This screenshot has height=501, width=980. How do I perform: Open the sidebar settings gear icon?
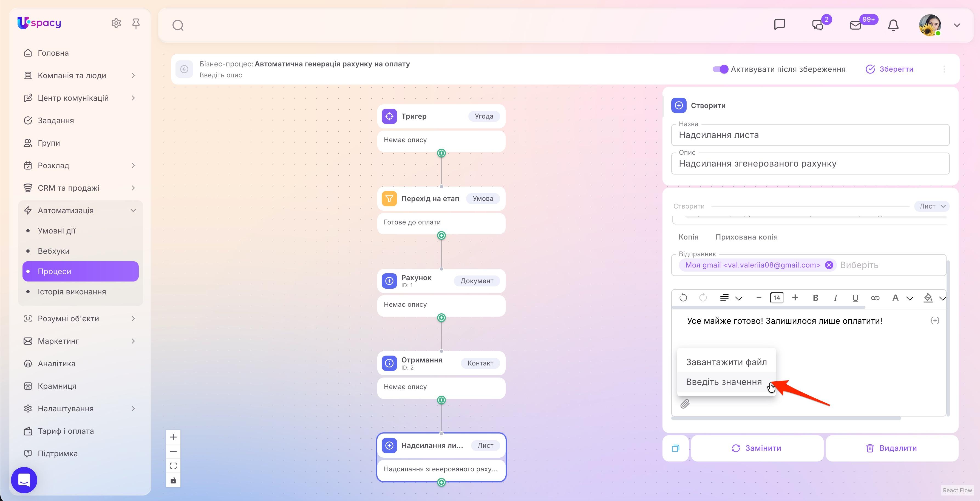116,23
